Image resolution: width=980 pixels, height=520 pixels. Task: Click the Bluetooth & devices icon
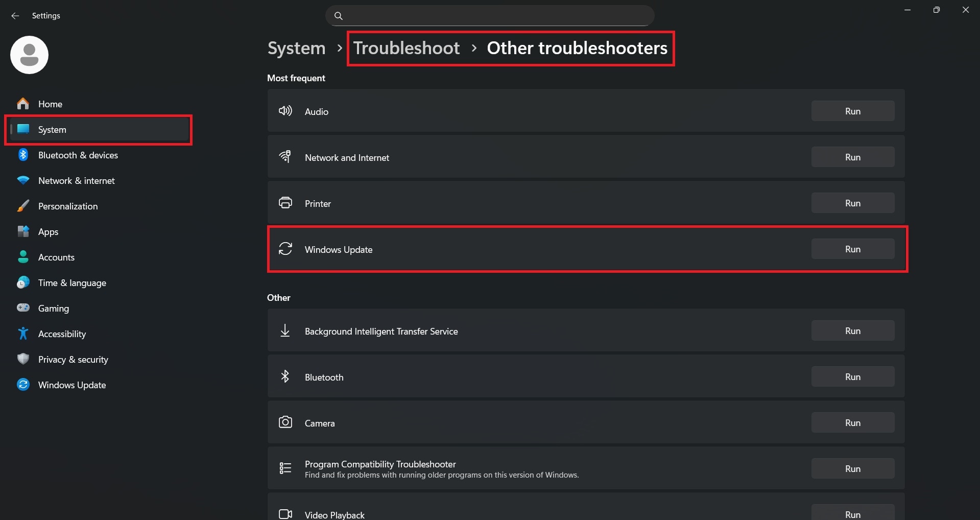[23, 155]
